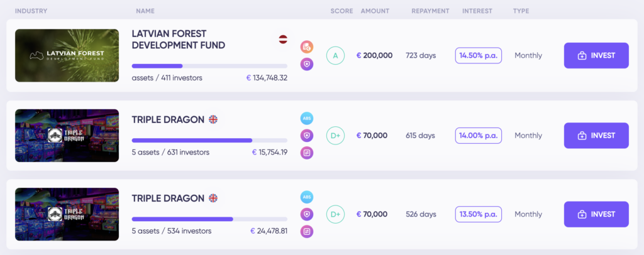Sort by the TYPE column header
644x255 pixels.
521,11
